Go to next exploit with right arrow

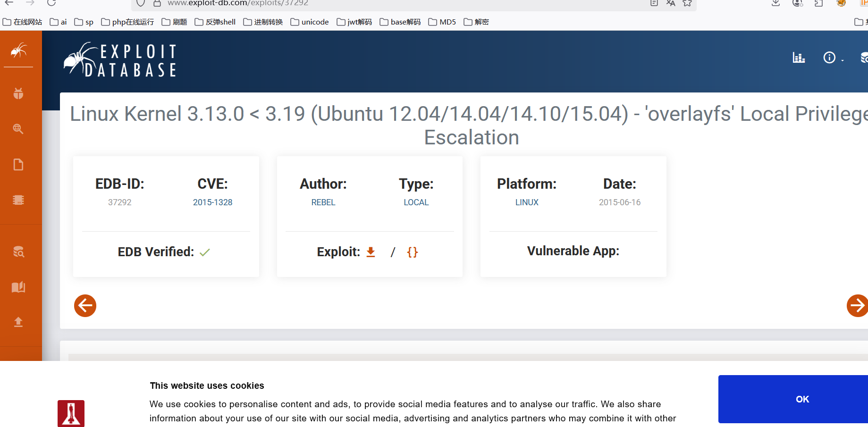(x=857, y=306)
